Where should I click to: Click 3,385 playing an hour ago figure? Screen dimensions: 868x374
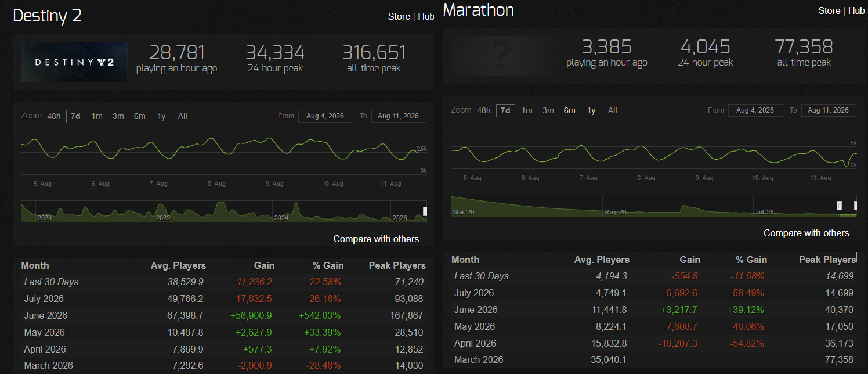click(x=606, y=47)
